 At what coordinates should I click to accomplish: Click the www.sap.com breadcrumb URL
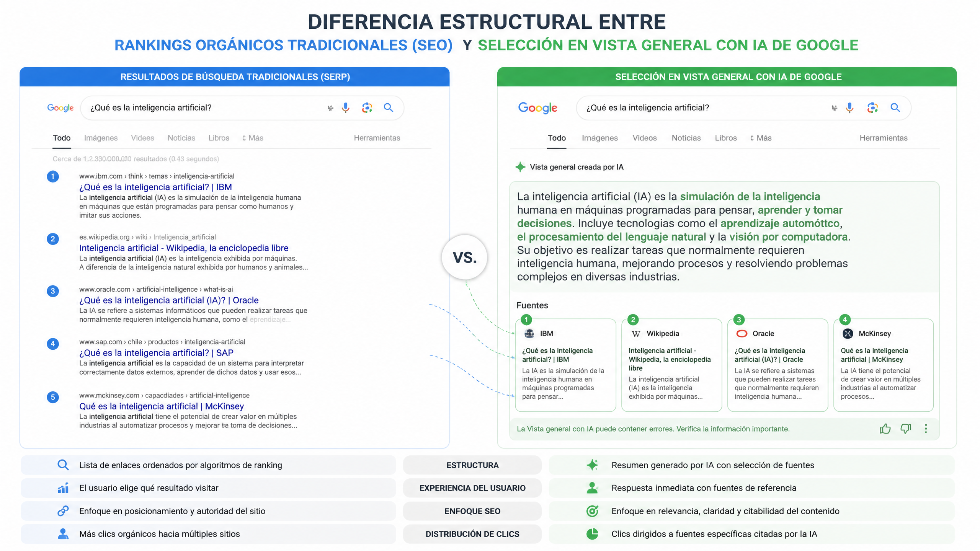point(162,342)
